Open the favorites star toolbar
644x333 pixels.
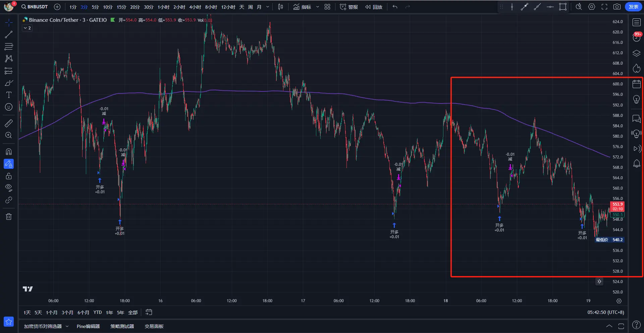coord(9,322)
